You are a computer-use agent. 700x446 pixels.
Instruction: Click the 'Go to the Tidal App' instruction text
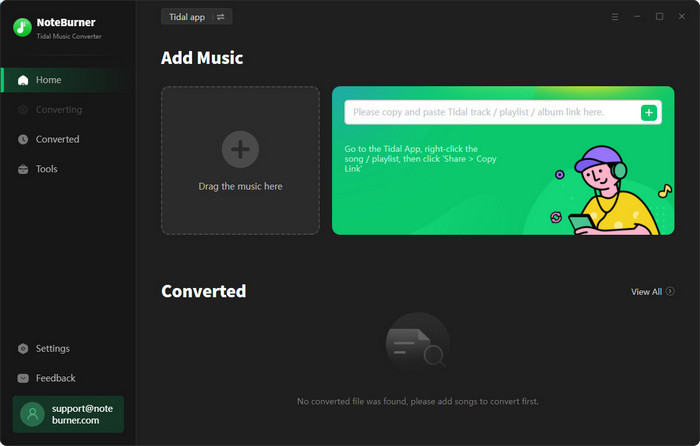[420, 158]
